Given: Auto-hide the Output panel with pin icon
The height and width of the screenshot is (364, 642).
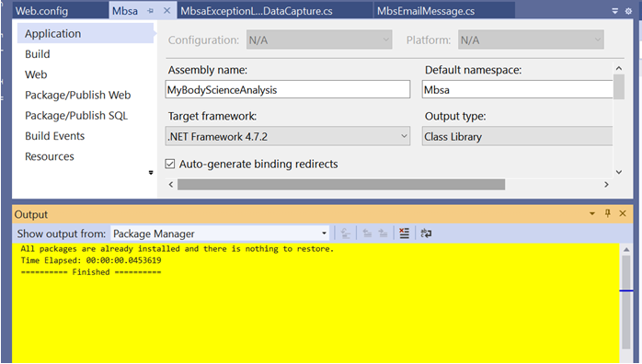Looking at the screenshot, I should (608, 213).
